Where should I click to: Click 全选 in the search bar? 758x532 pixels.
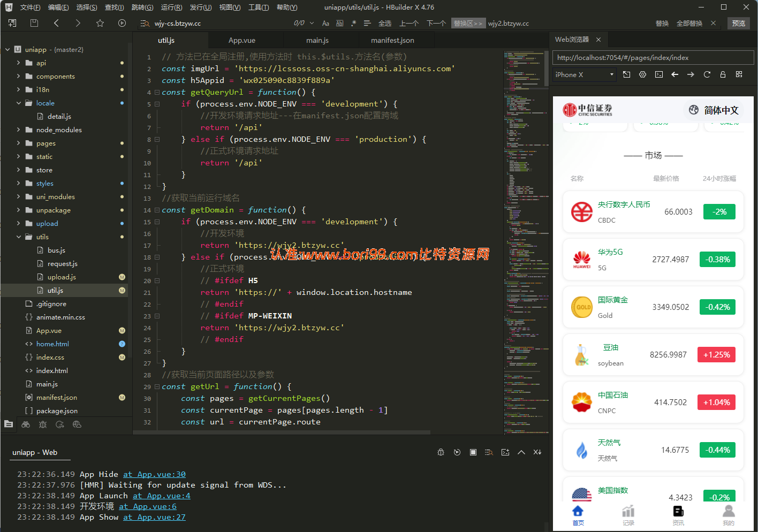(385, 23)
